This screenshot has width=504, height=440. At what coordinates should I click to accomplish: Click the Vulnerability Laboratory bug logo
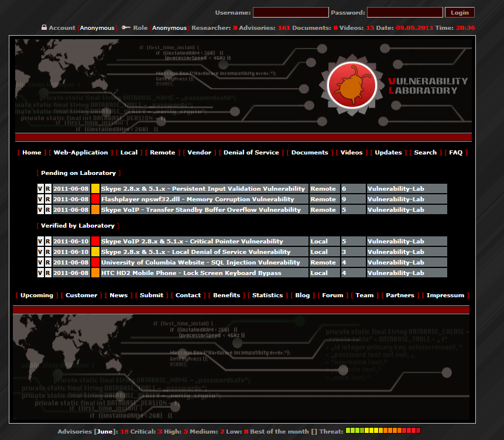tap(352, 85)
